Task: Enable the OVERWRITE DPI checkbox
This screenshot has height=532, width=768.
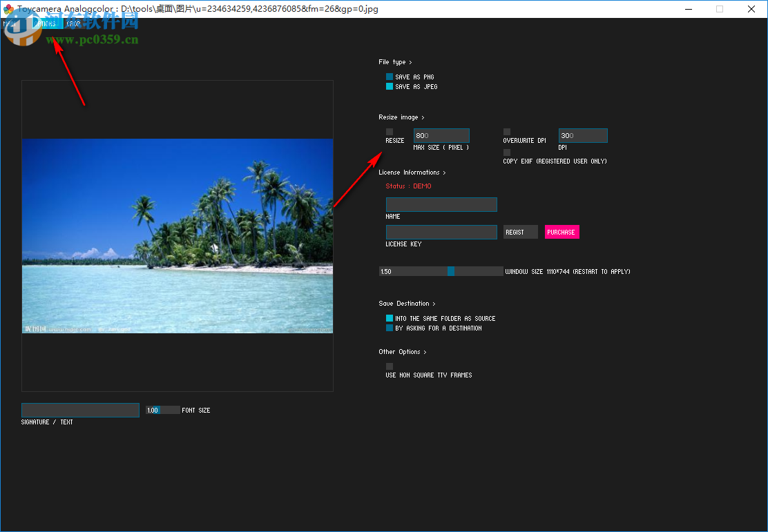Action: pyautogui.click(x=507, y=132)
